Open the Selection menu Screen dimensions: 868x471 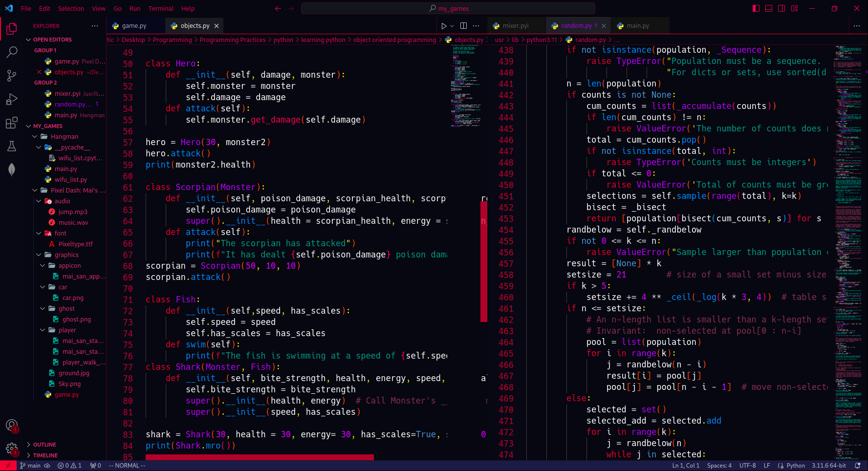(x=71, y=8)
